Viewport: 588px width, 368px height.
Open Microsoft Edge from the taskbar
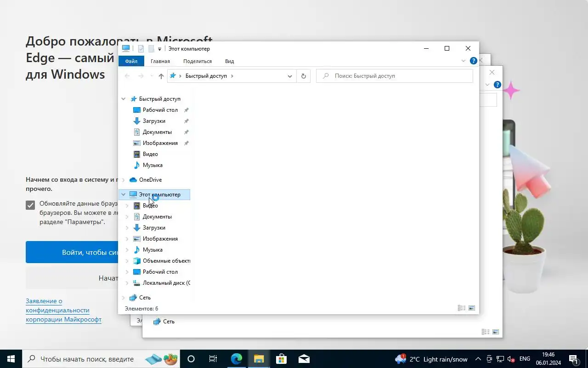(x=236, y=359)
